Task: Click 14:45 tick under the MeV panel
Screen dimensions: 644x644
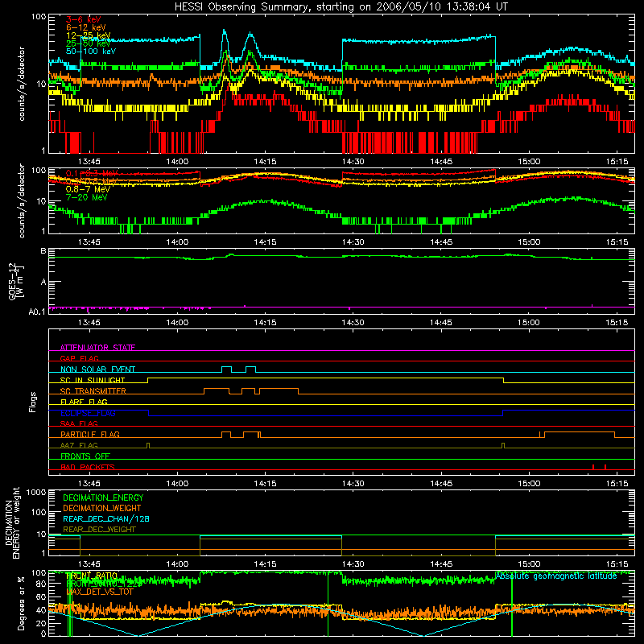Action: pos(441,242)
